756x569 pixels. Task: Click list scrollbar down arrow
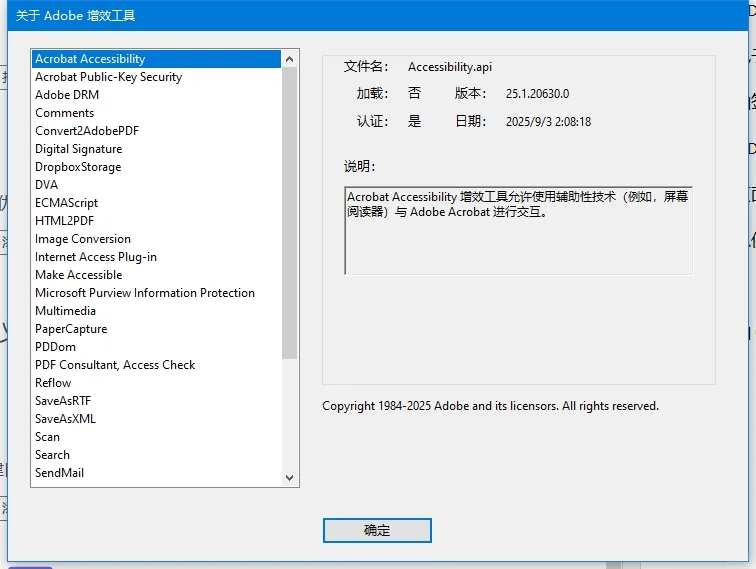coord(289,478)
